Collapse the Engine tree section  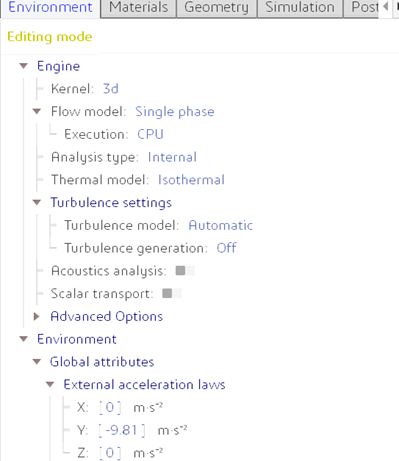tap(24, 66)
